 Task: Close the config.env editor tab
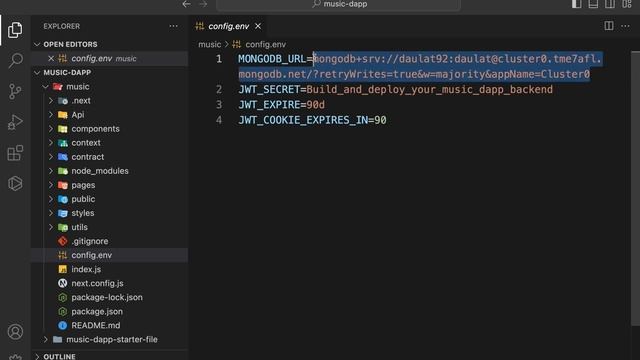coord(258,26)
